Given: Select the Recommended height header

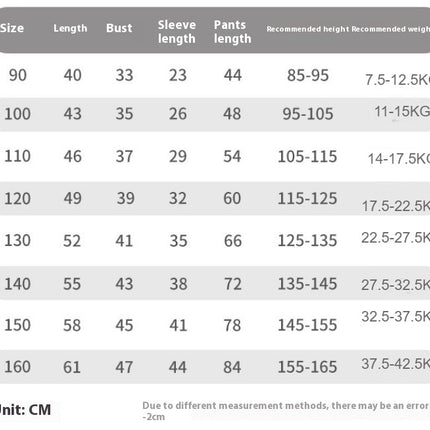Looking at the screenshot, I should (x=308, y=29).
